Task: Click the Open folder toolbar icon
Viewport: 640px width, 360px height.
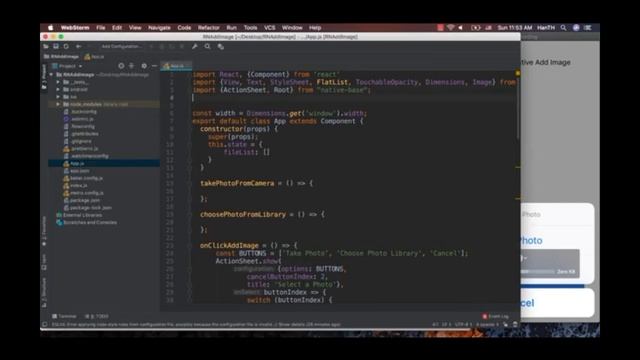Action: (x=46, y=47)
